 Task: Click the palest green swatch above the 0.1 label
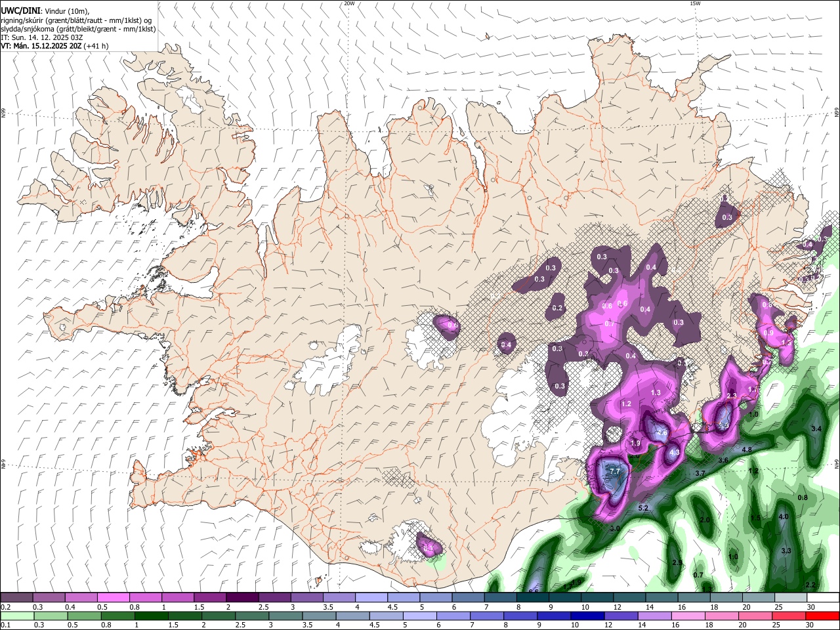tap(17, 616)
